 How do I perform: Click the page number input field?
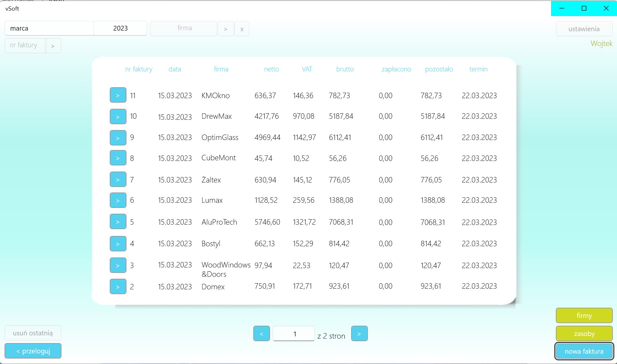pyautogui.click(x=294, y=333)
